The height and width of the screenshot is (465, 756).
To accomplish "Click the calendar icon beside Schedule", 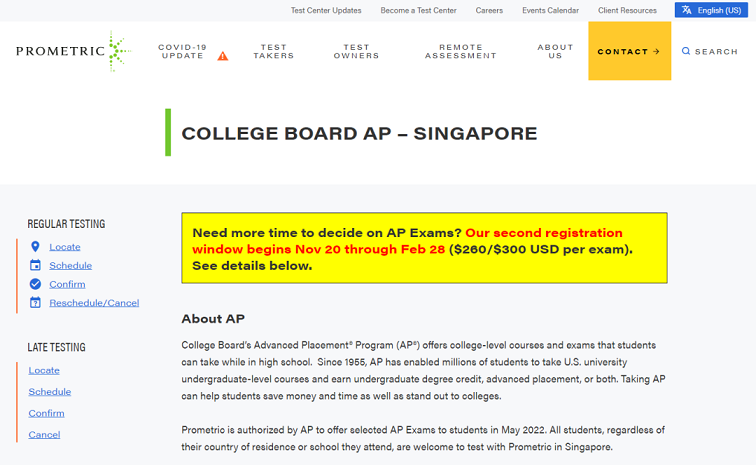I will 35,265.
